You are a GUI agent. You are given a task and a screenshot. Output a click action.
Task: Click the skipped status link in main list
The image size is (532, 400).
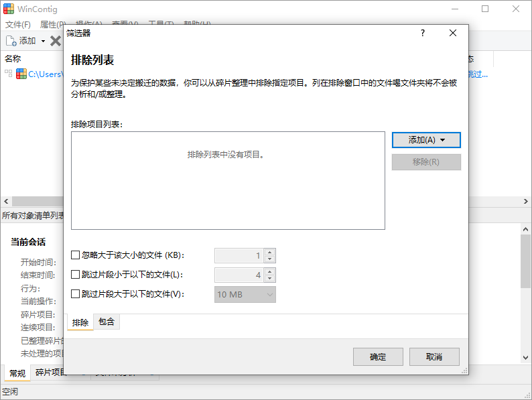[478, 74]
